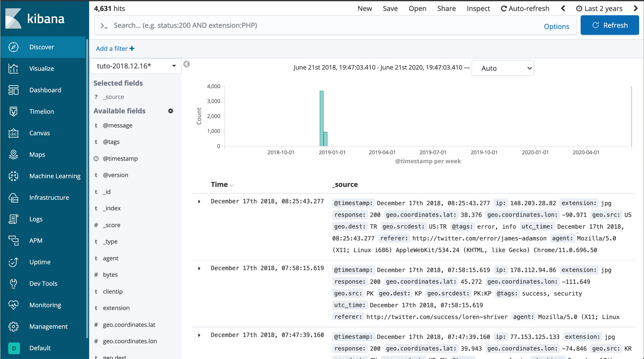This screenshot has width=644, height=359.
Task: Click the tallest histogram bar
Action: [x=321, y=118]
